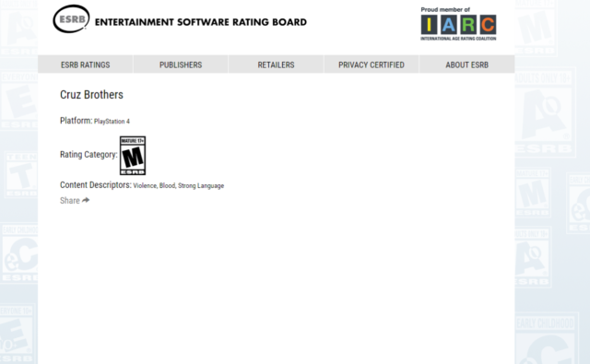Click the Violence, Blood, Strong Language descriptors
This screenshot has height=364, width=590.
(x=178, y=186)
